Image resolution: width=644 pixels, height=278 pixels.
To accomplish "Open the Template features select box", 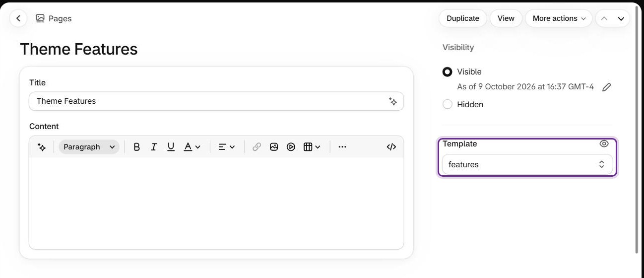I will [x=527, y=164].
